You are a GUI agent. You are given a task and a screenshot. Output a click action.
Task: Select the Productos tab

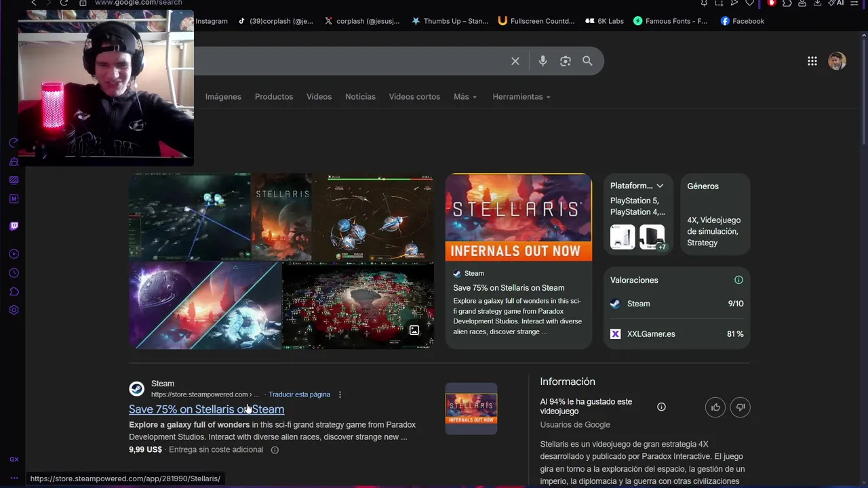tap(274, 97)
